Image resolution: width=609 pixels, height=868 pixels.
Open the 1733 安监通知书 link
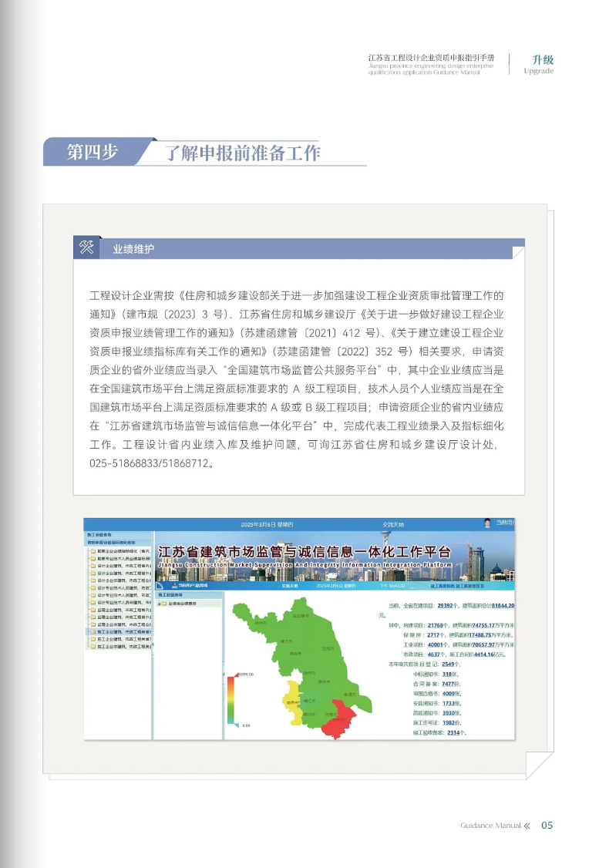pyautogui.click(x=448, y=704)
